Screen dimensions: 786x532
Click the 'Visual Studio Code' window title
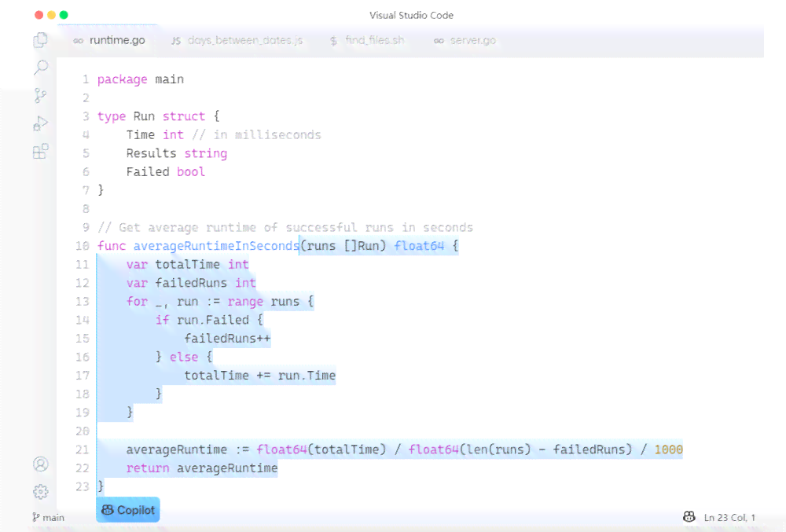[x=412, y=15]
